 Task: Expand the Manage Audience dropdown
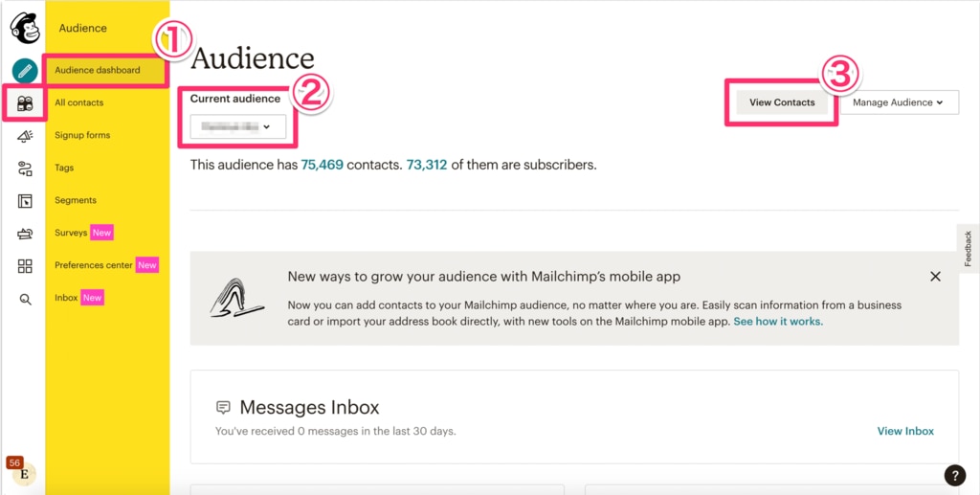click(900, 102)
